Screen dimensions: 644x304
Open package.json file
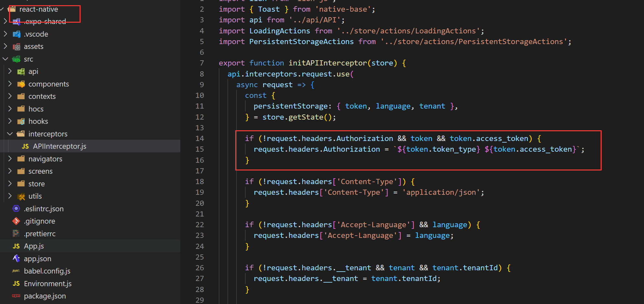coord(45,296)
